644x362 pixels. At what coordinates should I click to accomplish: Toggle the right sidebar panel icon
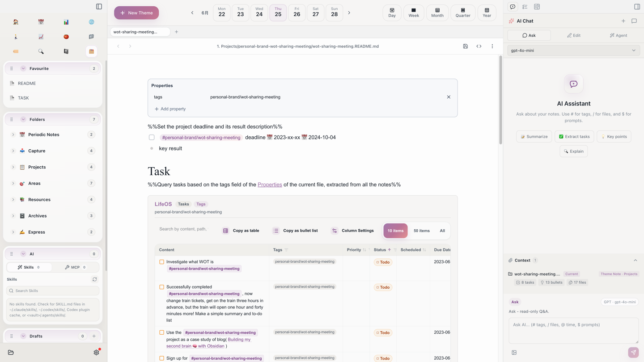coord(637,7)
